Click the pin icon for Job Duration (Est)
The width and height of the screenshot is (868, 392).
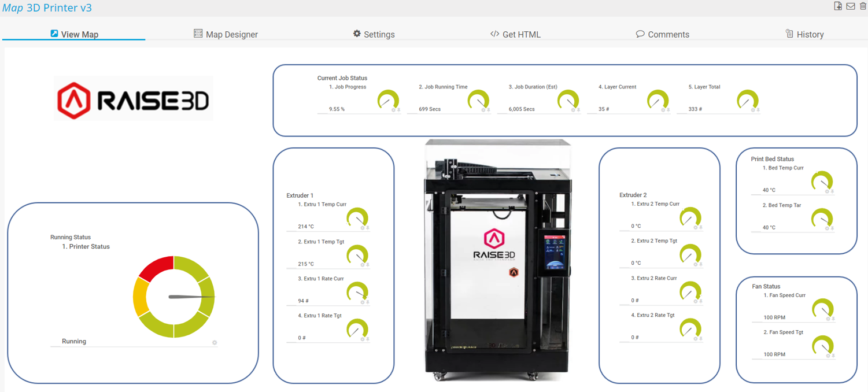(x=579, y=110)
